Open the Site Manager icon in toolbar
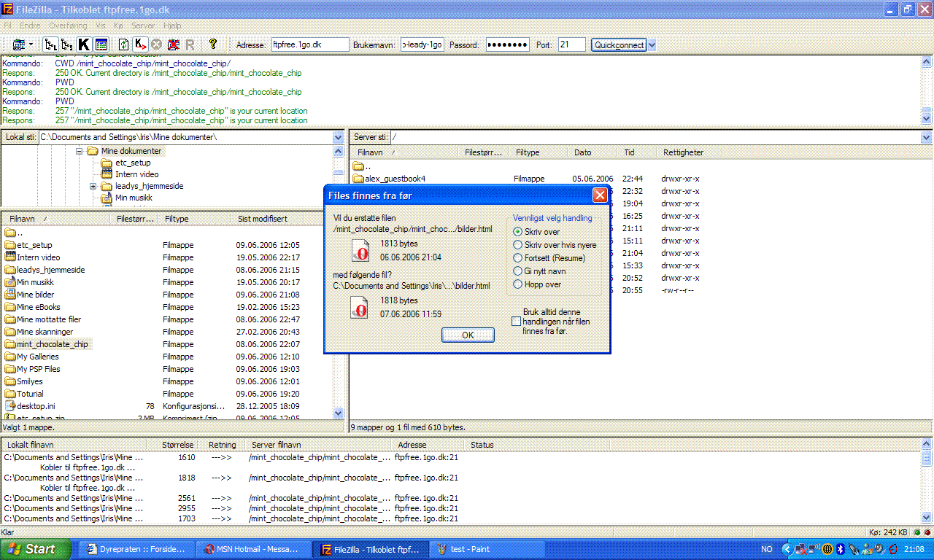The image size is (934, 560). 18,44
